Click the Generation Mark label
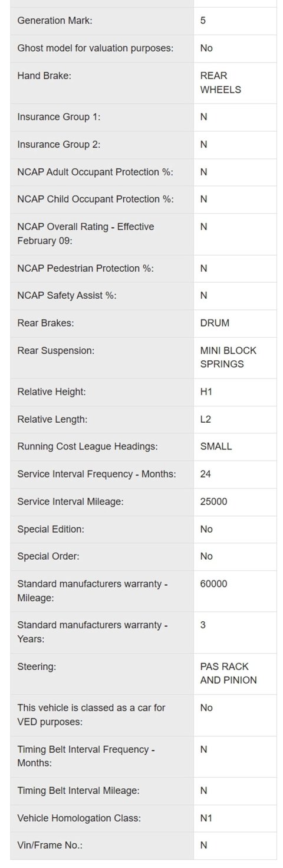 (55, 21)
